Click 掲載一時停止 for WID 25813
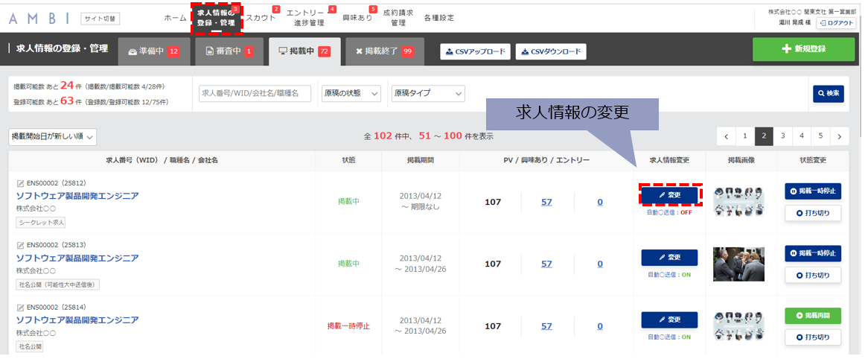This screenshot has width=868, height=359. coord(813,254)
